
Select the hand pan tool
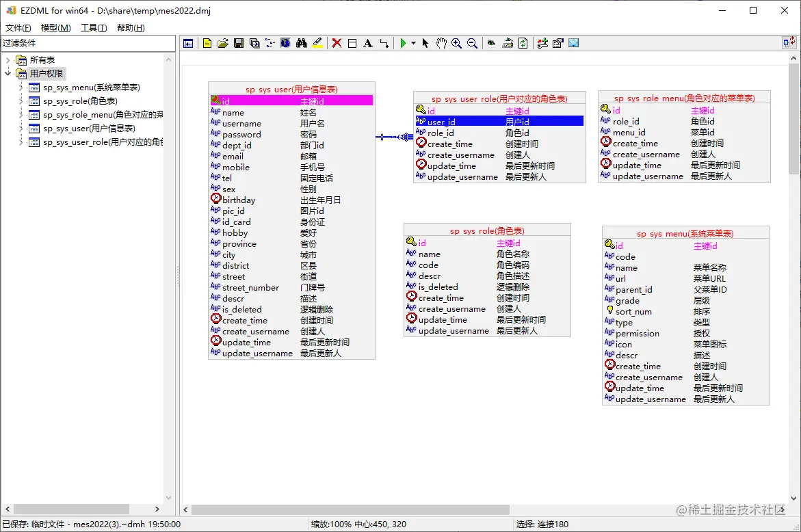[x=441, y=43]
